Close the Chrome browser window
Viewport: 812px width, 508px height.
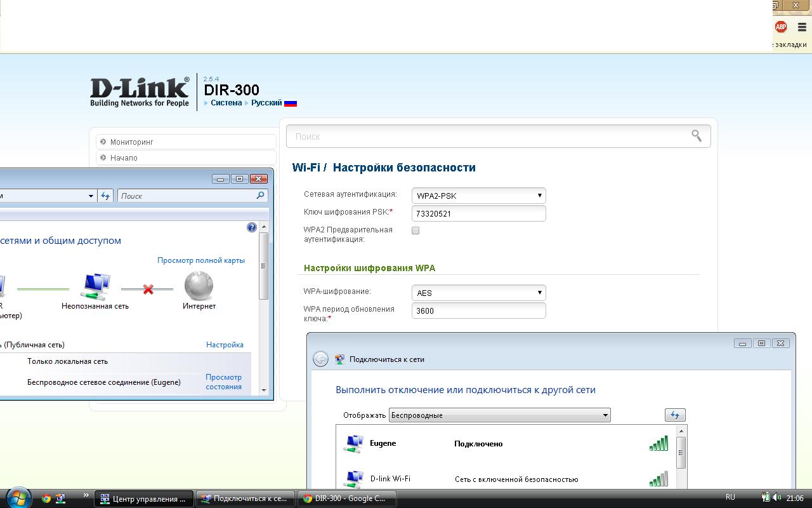click(797, 4)
